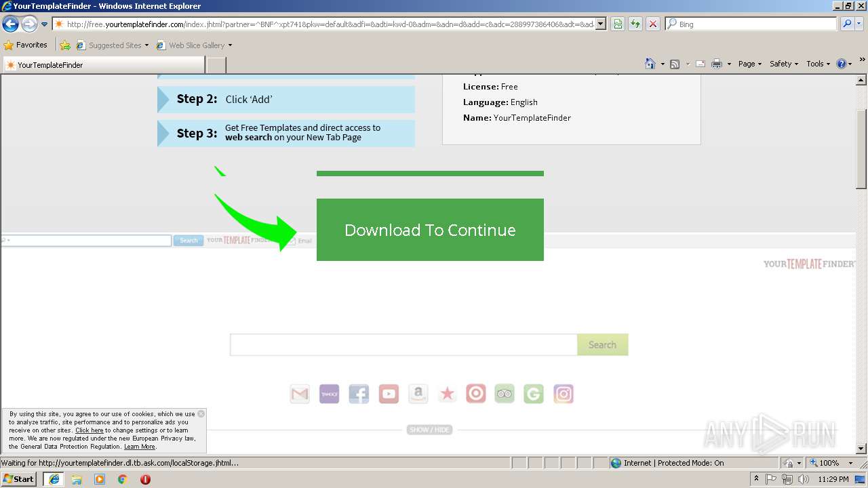Click the green G Groupon shortcut icon
Viewport: 868px width, 488px height.
[x=534, y=394]
